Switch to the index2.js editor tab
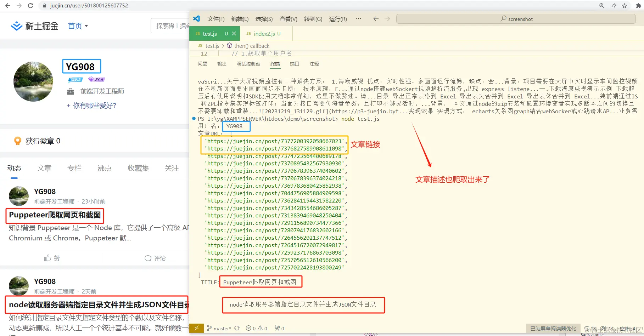The width and height of the screenshot is (644, 336). click(267, 34)
